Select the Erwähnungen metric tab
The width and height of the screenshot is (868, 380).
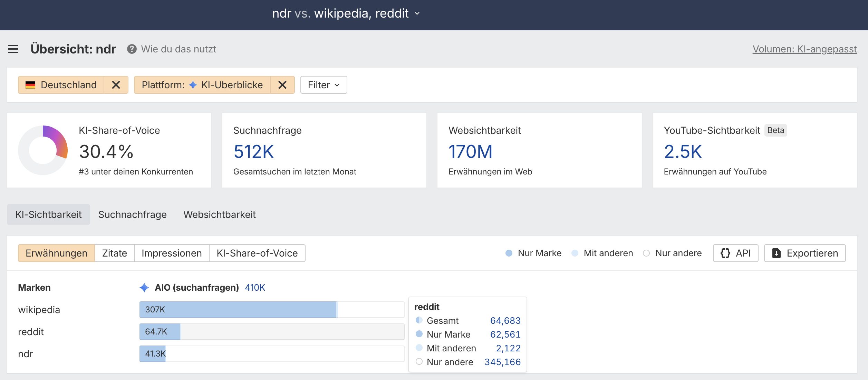click(56, 253)
